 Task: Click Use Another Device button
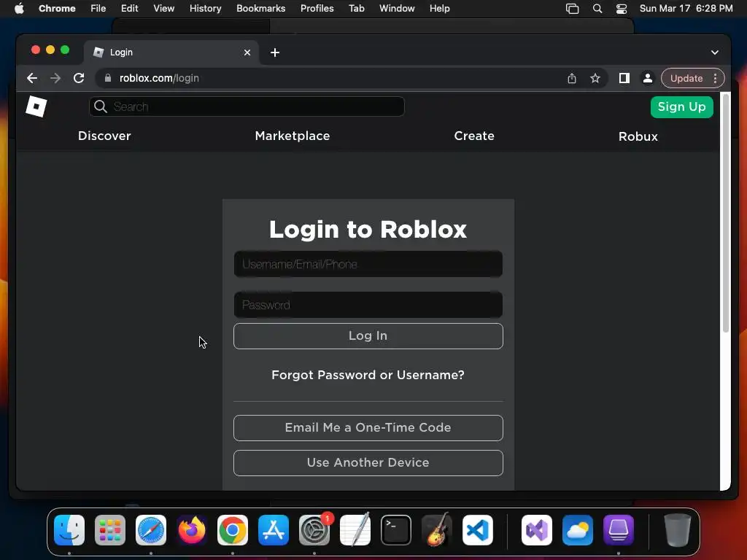368,463
